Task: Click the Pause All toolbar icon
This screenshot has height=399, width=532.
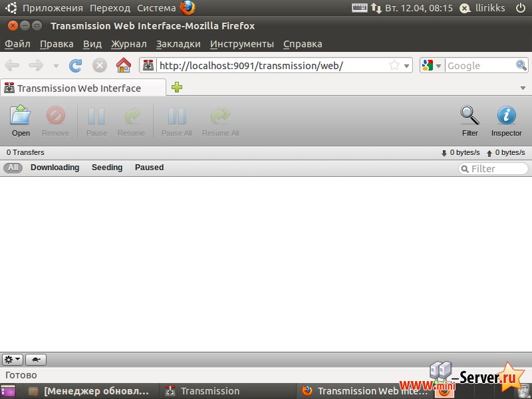Action: pos(177,116)
